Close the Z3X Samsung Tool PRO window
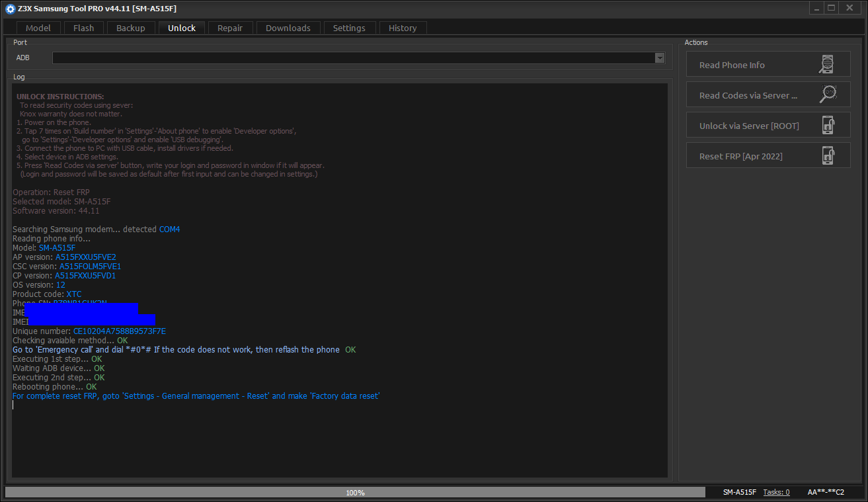Screen dimensions: 868x502 coord(851,8)
